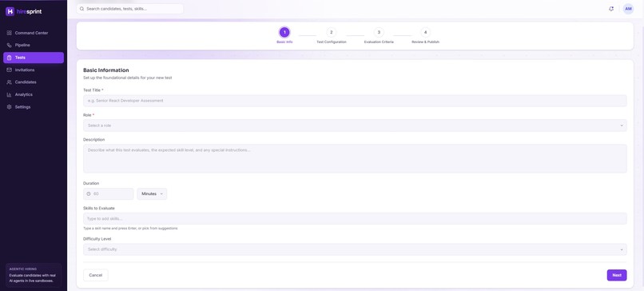
Task: Click the foundational details subtitle text
Action: coord(127,78)
